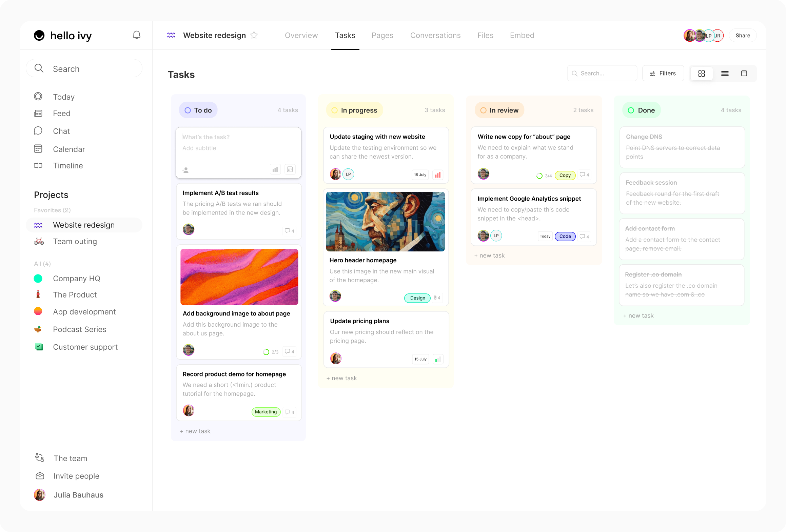This screenshot has height=532, width=786.
Task: Click the notification bell icon
Action: [x=136, y=35]
